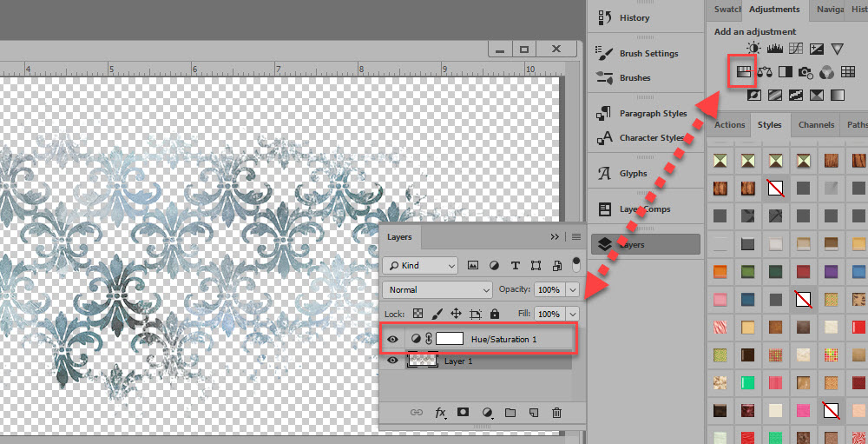This screenshot has height=444, width=868.
Task: Add an Invert adjustment
Action: click(753, 96)
